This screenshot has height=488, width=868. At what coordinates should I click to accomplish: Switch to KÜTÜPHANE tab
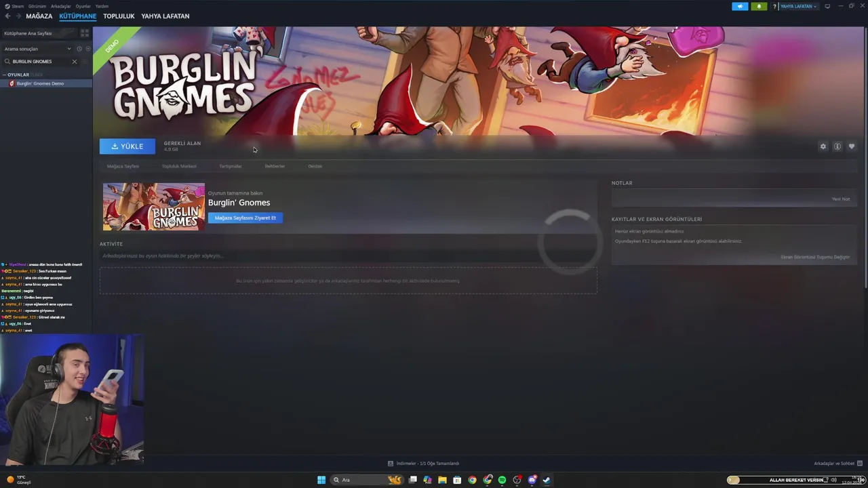coord(77,16)
